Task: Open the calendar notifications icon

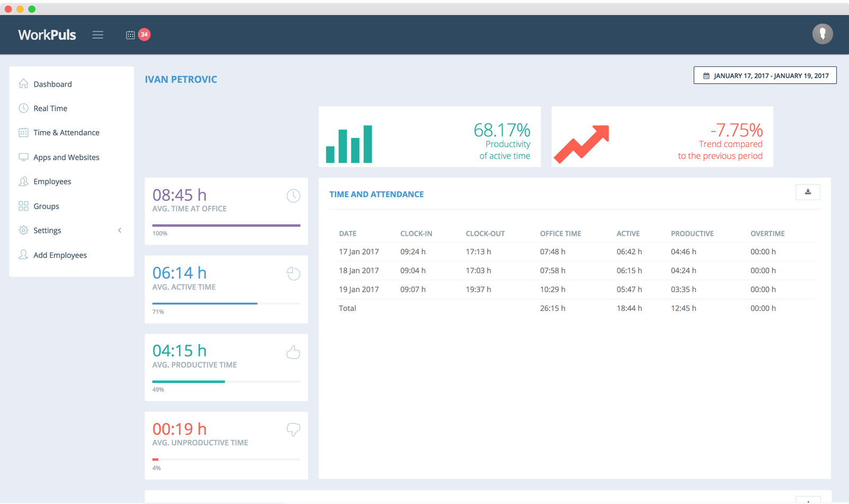Action: [x=130, y=35]
